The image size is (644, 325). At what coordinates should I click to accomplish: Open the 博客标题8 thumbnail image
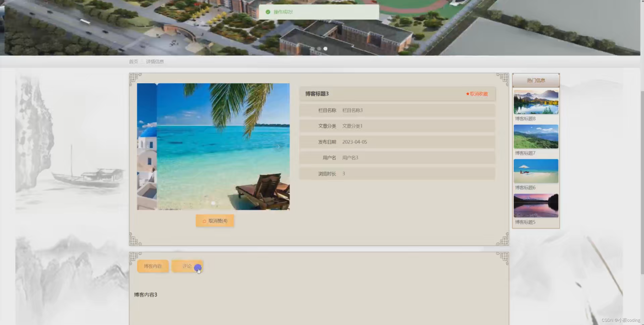pyautogui.click(x=536, y=102)
